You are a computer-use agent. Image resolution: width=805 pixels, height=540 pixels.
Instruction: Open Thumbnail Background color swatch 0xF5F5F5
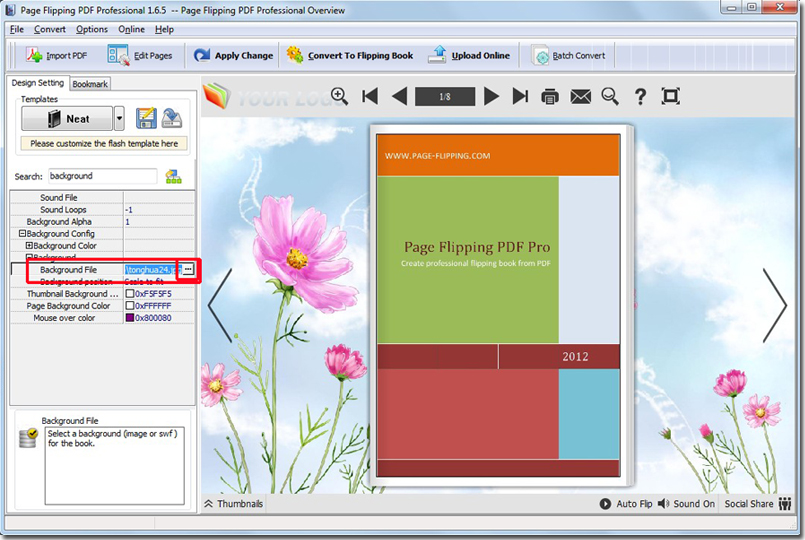(x=130, y=294)
